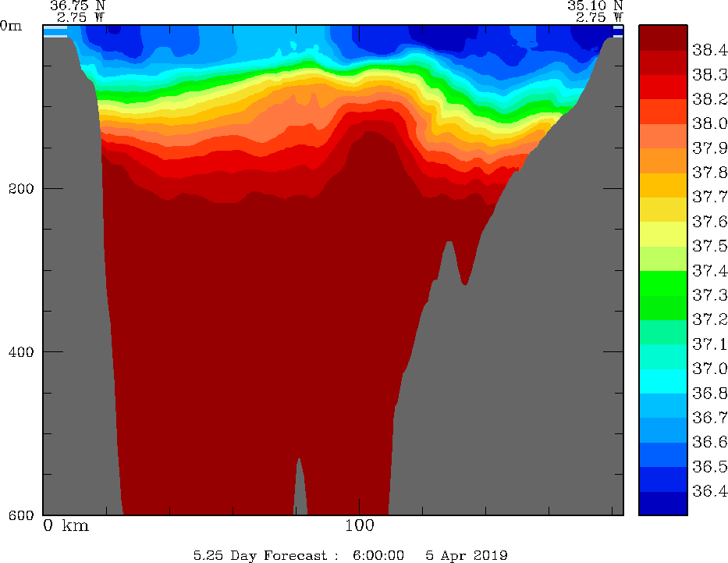Click the darkest red swatch atop the colorbar

662,37
